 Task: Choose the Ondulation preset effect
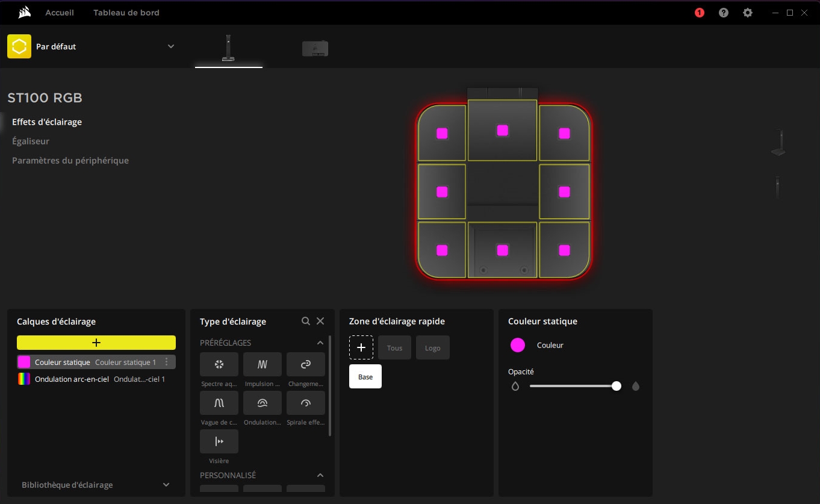(262, 403)
